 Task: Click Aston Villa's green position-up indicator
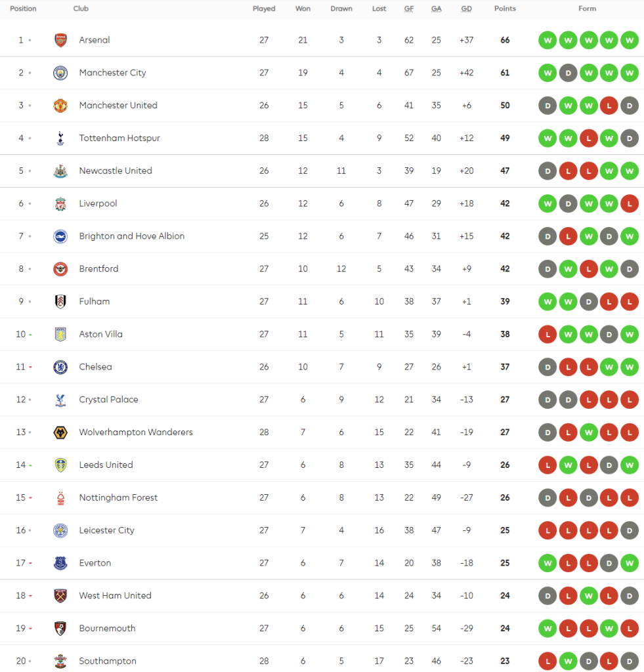point(30,335)
